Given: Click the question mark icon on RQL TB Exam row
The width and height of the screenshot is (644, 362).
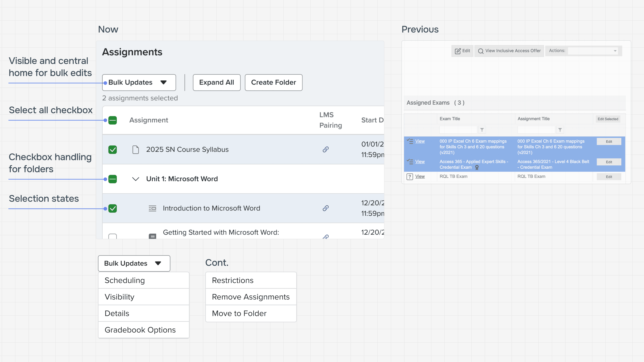Looking at the screenshot, I should pyautogui.click(x=410, y=177).
